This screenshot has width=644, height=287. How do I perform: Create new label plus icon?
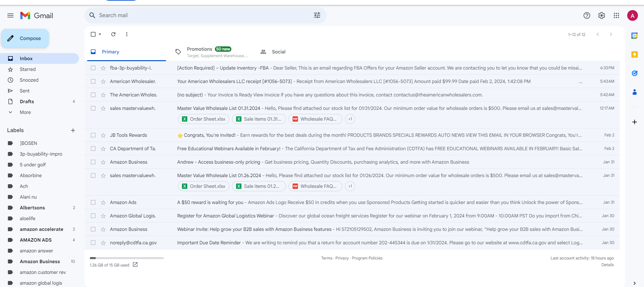click(73, 130)
